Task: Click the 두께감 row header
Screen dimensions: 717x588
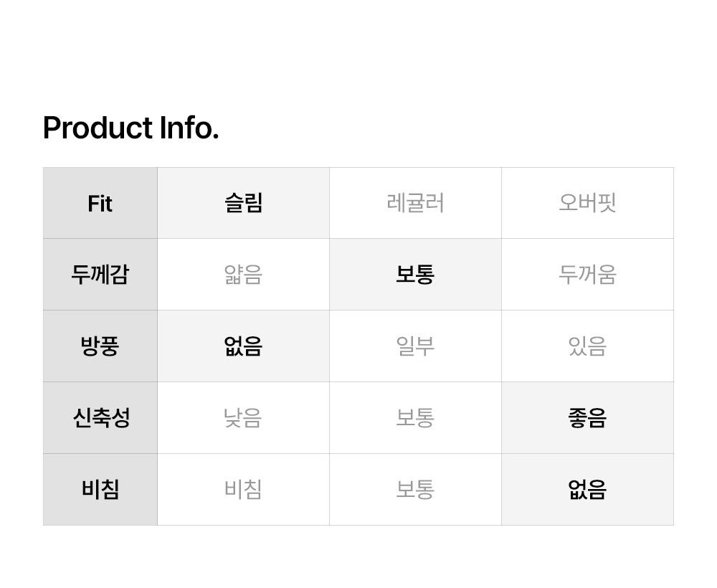Action: pos(100,275)
